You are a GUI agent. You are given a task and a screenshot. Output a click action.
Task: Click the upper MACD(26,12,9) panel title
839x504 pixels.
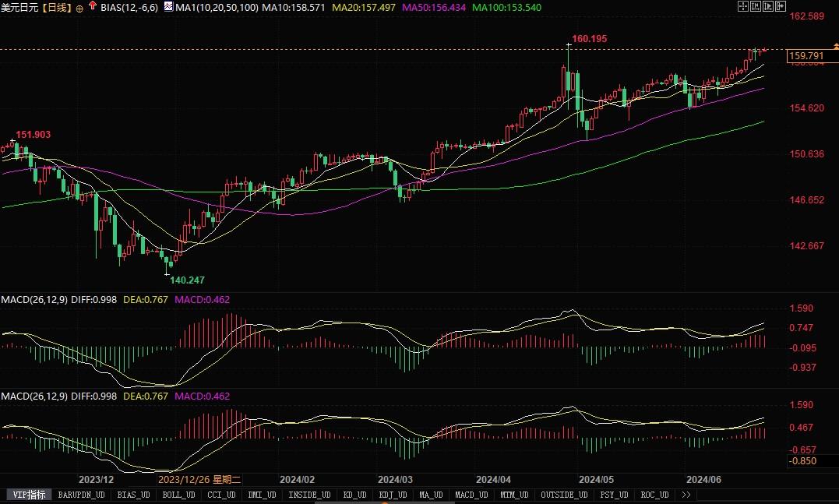coord(34,300)
